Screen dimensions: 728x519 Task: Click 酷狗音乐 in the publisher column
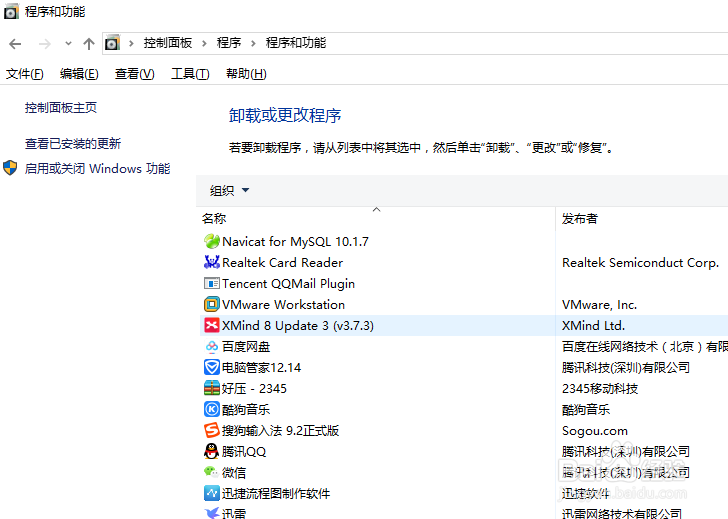[x=586, y=409]
